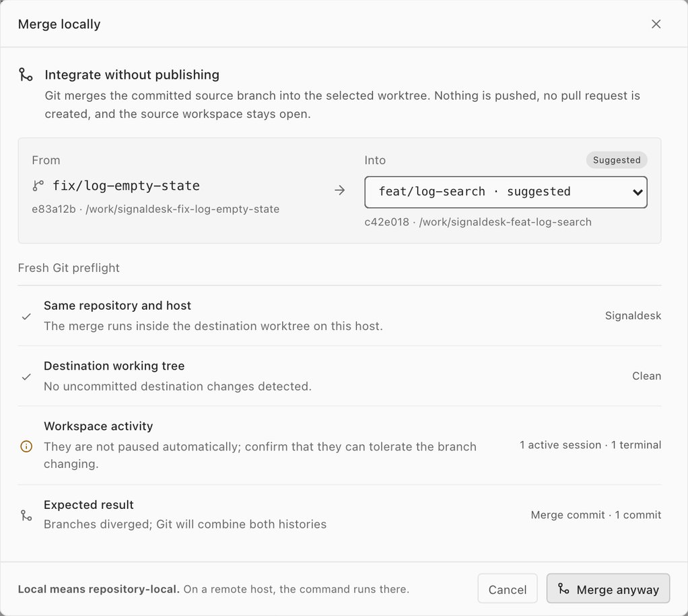
Task: Click the source branch name fix/log-empty-state
Action: pos(126,186)
